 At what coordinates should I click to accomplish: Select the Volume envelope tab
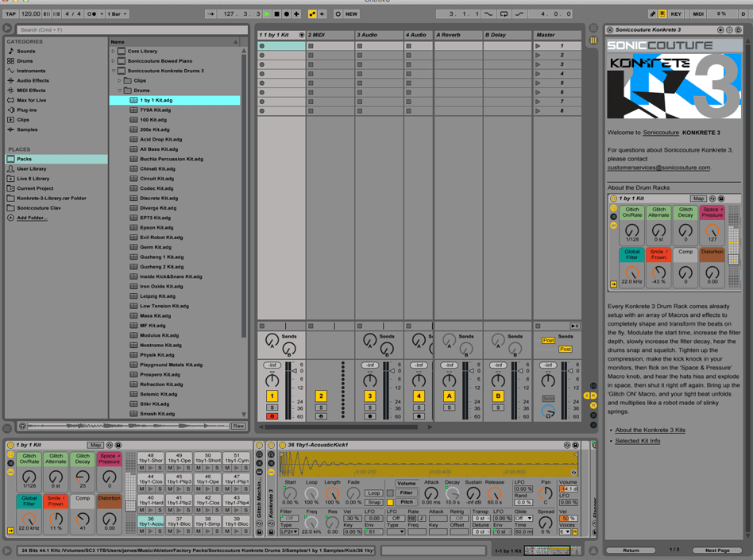pyautogui.click(x=406, y=483)
